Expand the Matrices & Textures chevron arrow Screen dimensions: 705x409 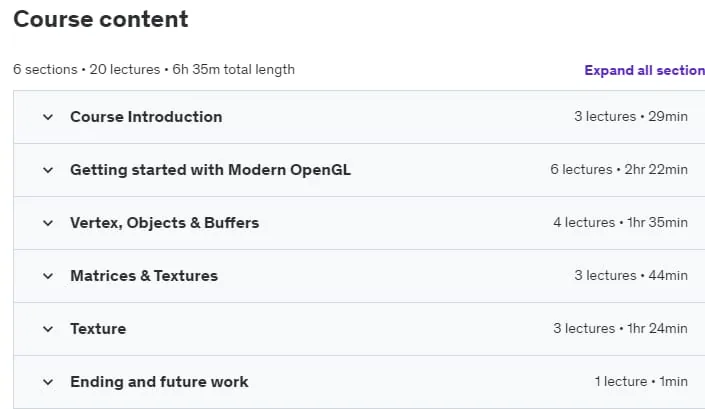pyautogui.click(x=48, y=276)
